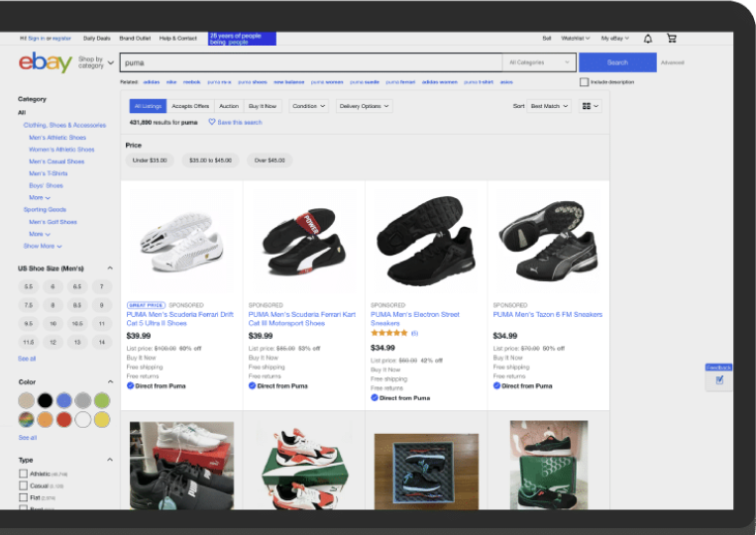Choose the black color swatch
This screenshot has width=756, height=535.
pos(45,400)
